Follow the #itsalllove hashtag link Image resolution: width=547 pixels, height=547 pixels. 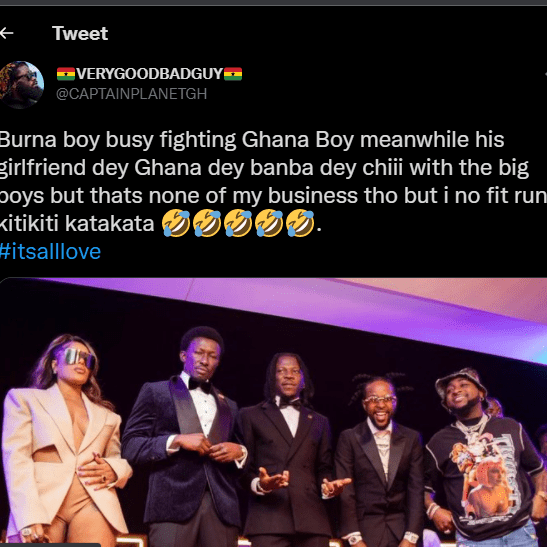pyautogui.click(x=50, y=252)
